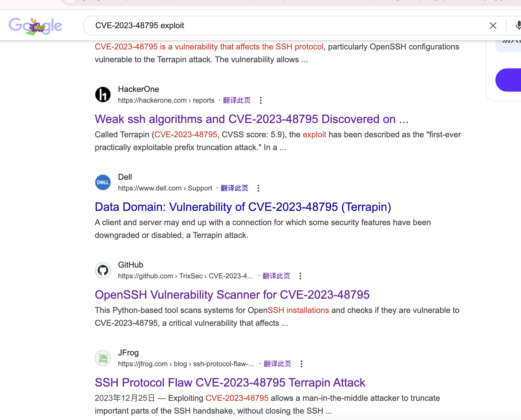This screenshot has height=420, width=521.
Task: Click the red featured snippet sentence about SSH protocol
Action: [x=209, y=47]
